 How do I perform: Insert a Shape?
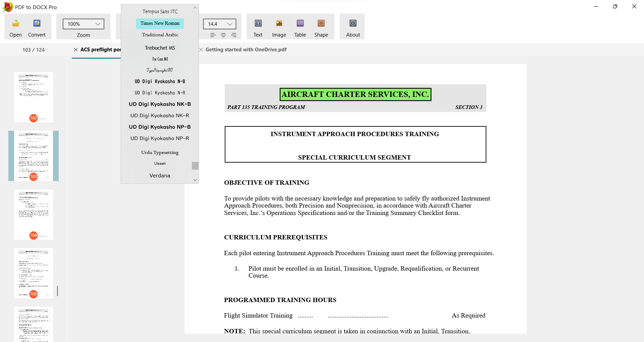[x=321, y=27]
